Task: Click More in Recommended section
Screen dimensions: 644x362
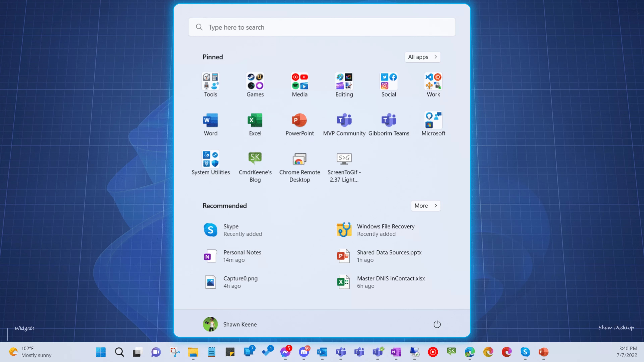Action: 425,206
